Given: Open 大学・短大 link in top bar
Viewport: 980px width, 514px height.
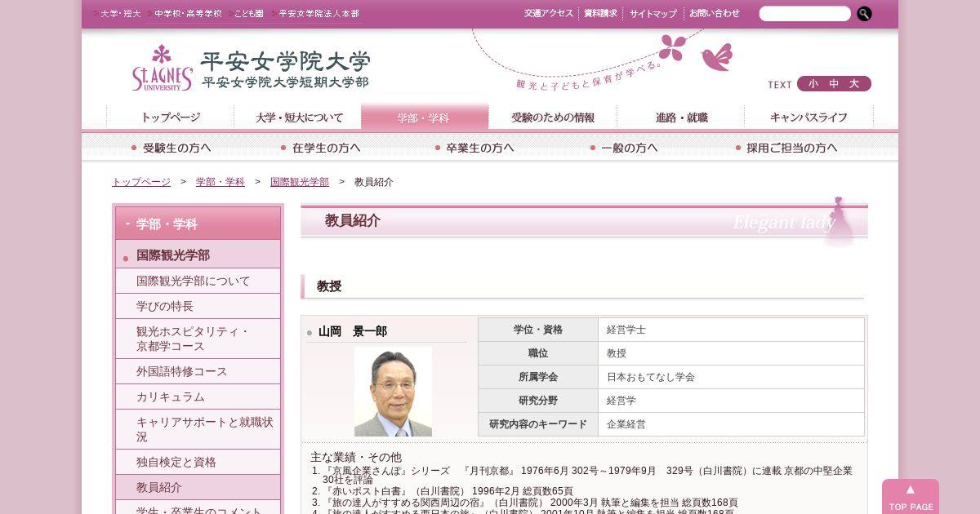Looking at the screenshot, I should click(120, 14).
